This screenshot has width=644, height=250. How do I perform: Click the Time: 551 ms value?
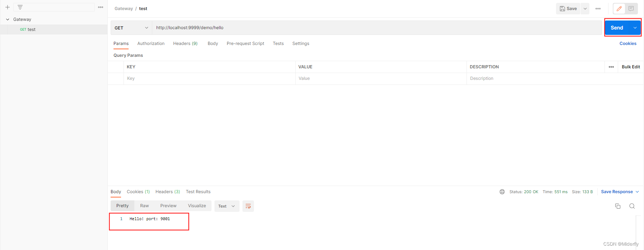coord(555,192)
